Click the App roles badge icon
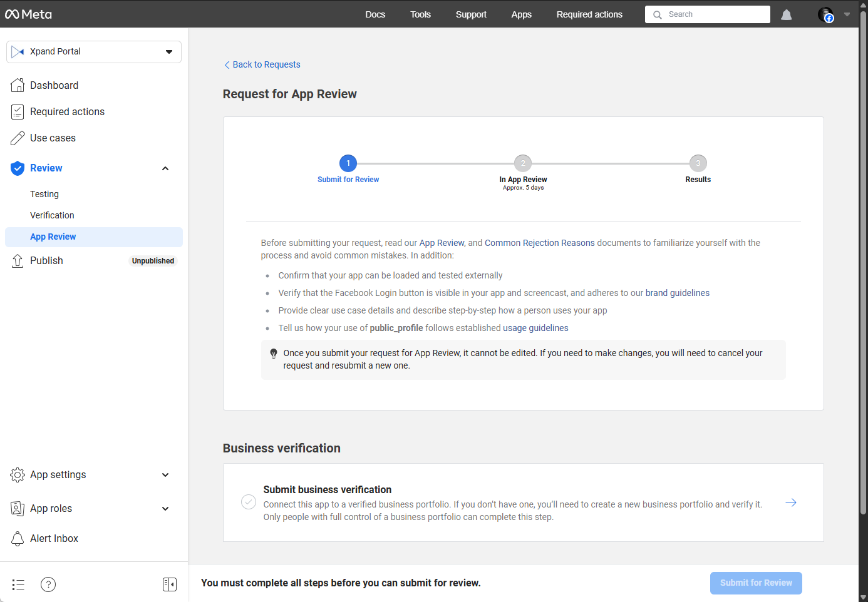The height and width of the screenshot is (602, 868). [x=18, y=509]
